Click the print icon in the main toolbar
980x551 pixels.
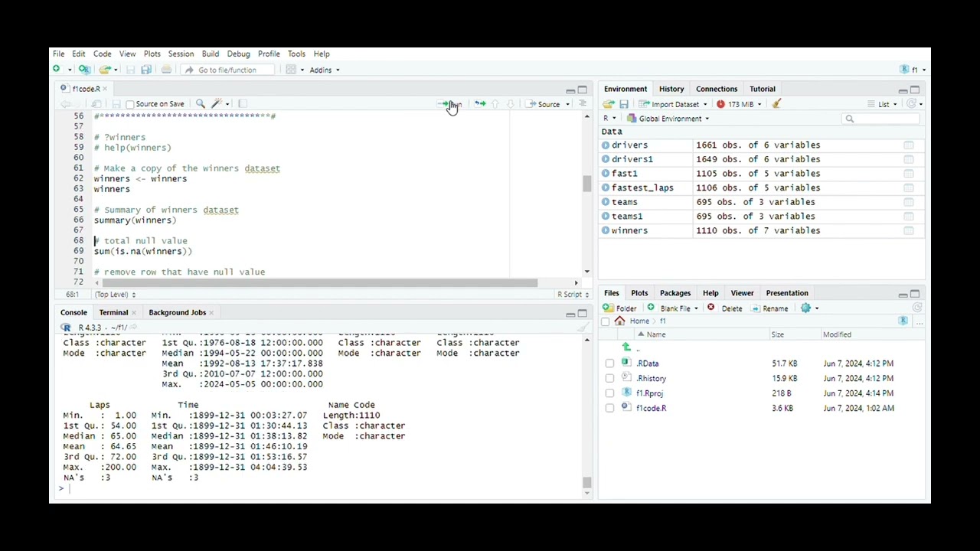click(166, 70)
